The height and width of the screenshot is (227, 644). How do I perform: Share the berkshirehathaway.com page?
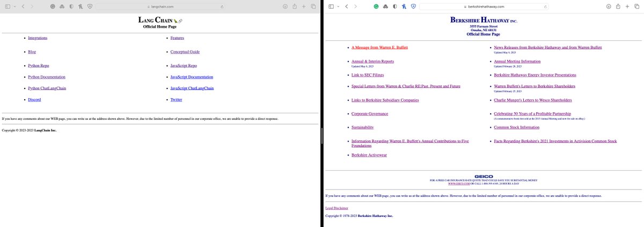(618, 6)
